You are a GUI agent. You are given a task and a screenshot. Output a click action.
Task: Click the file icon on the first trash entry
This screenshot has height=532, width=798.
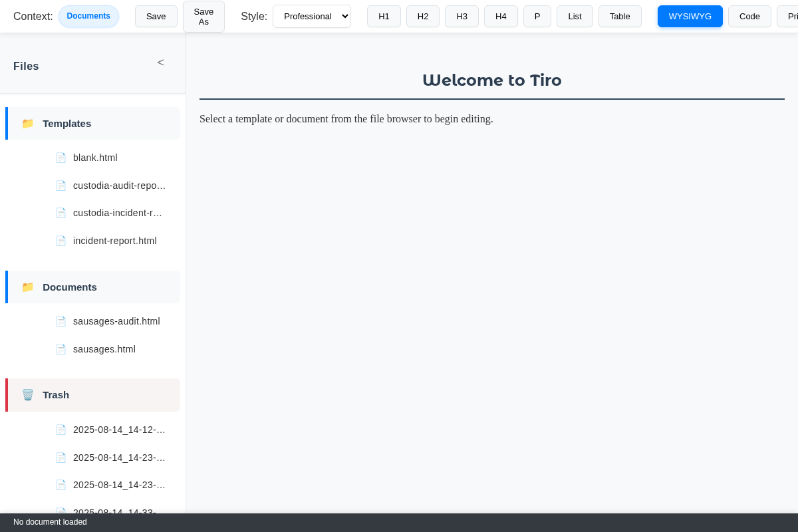[61, 430]
